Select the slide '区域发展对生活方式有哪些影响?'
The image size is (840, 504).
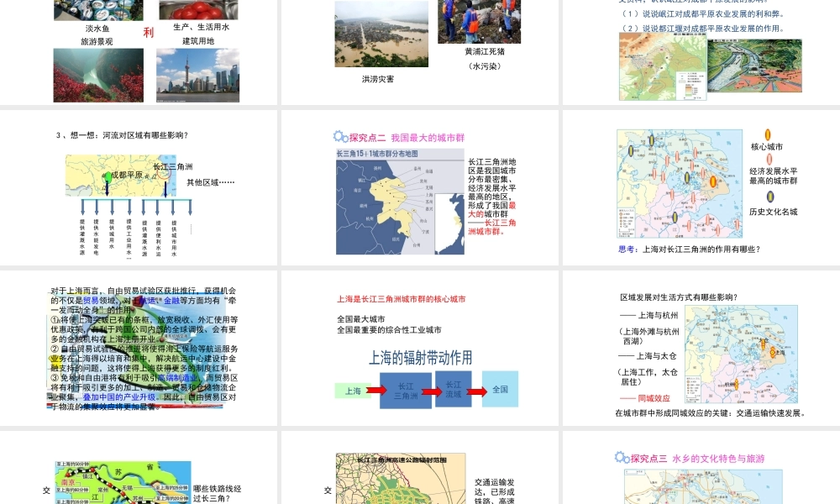point(701,348)
